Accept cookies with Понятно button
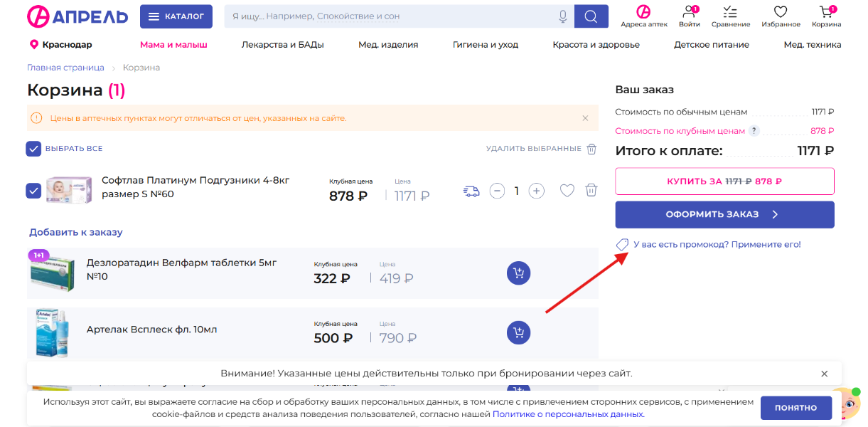The image size is (868, 427). point(796,408)
